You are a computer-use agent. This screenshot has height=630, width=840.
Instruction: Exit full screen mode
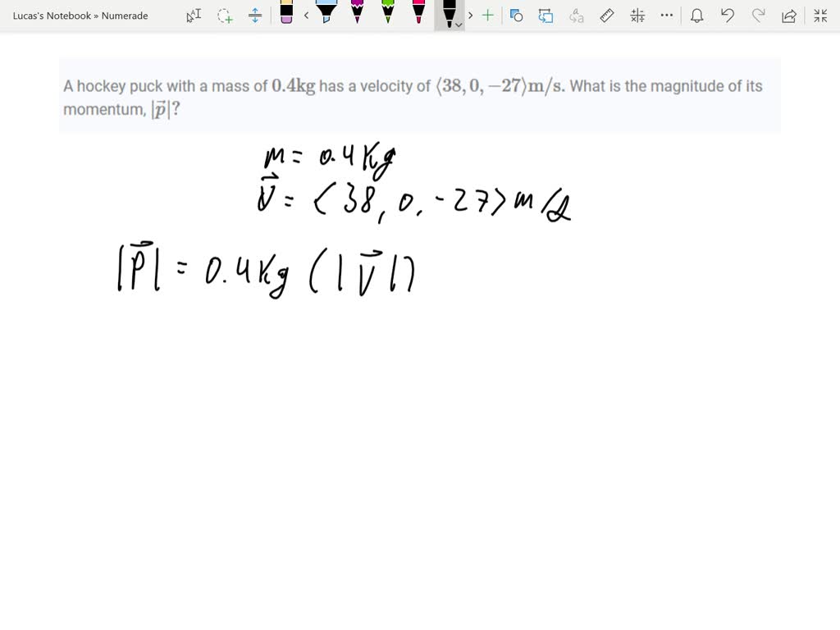[x=820, y=16]
